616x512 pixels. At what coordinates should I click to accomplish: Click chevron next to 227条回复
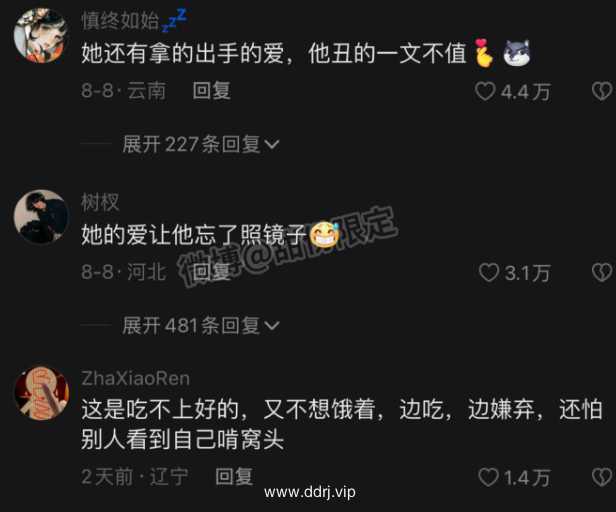click(272, 145)
